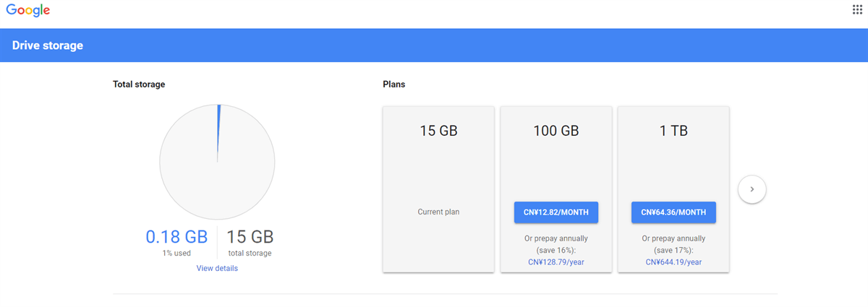Click the Google logo
This screenshot has width=868, height=307.
tap(28, 10)
